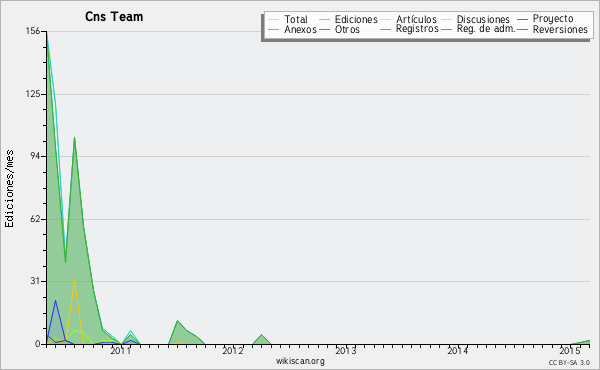Select the Ediciones legend entry
The image size is (600, 370).
pos(356,19)
